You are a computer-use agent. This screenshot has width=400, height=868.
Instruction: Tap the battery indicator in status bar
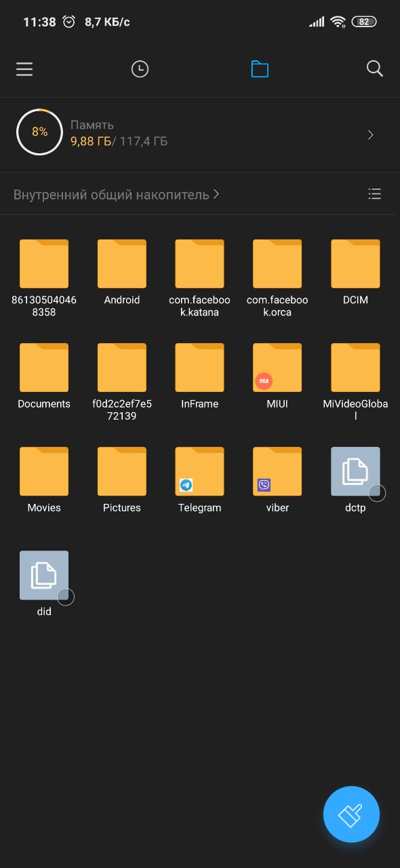click(x=364, y=22)
